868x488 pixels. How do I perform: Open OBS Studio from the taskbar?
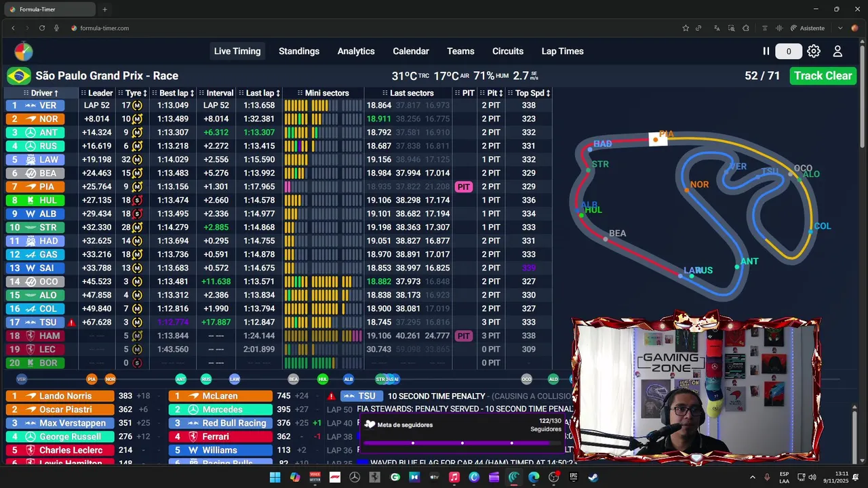point(553,477)
